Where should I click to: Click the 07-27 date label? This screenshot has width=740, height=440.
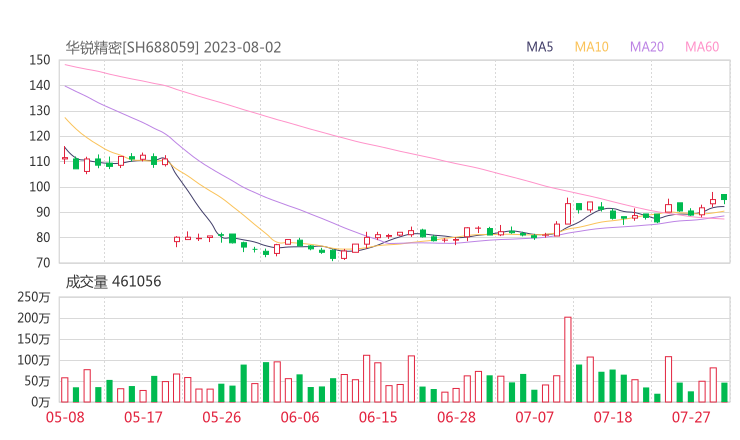691,418
